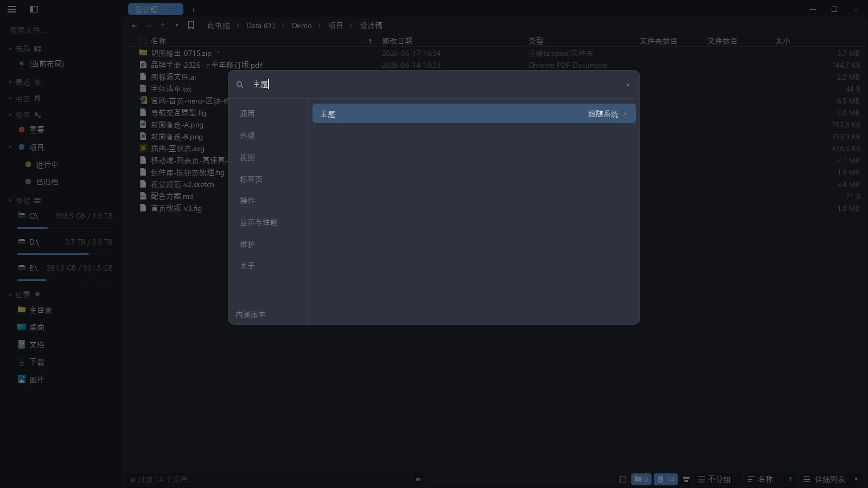Viewport: 868px width, 488px height.
Task: Open the 跟随系统 theme dropdown
Action: tap(608, 114)
